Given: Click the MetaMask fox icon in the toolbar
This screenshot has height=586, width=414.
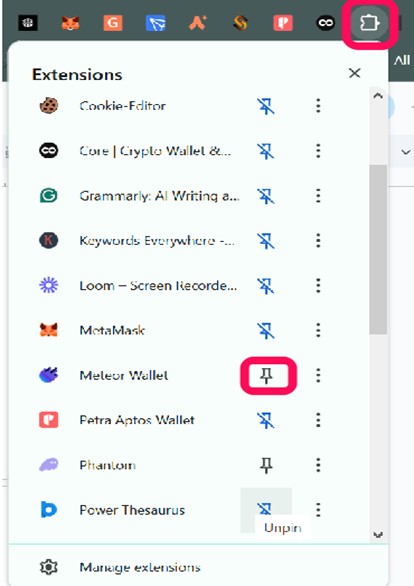Looking at the screenshot, I should click(70, 24).
